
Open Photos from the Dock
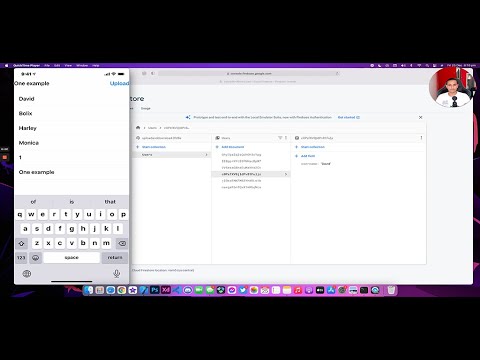pos(254,290)
